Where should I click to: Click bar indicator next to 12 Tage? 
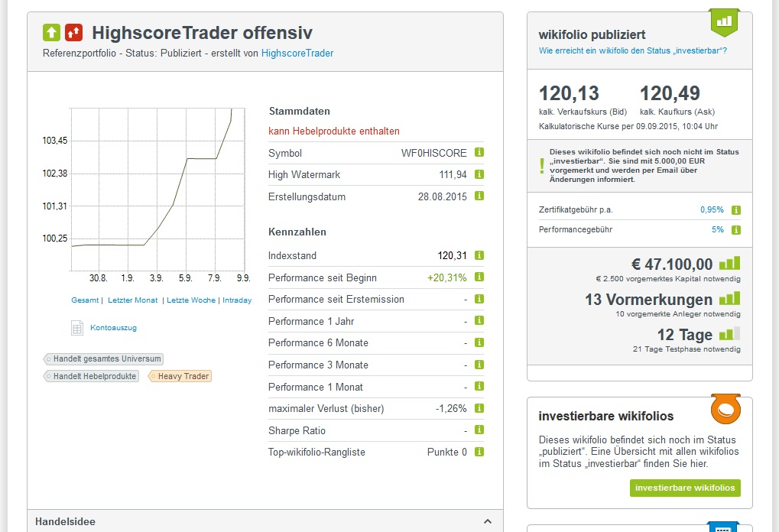coord(730,333)
